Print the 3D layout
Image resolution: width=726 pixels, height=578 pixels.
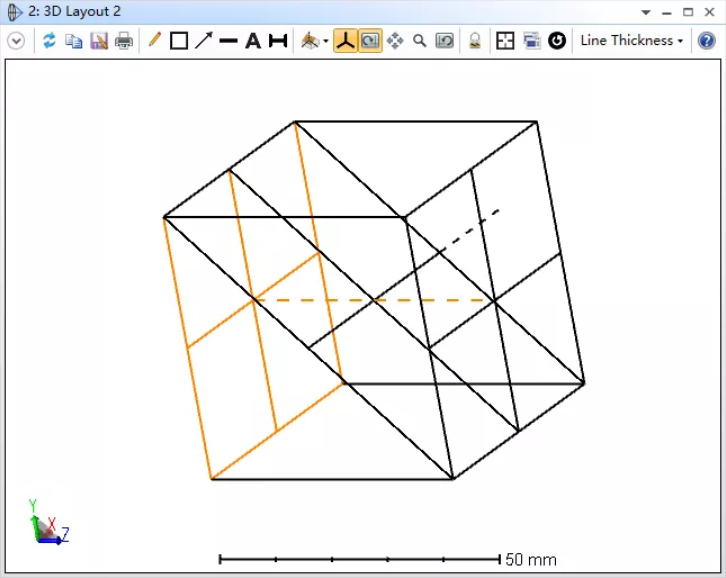(123, 41)
